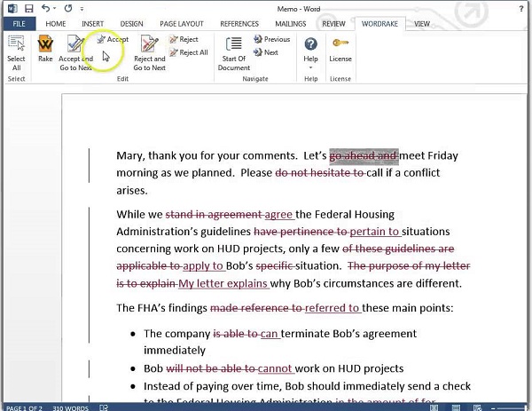Open the PAGE LAYOUT tab
This screenshot has width=532, height=411.
point(182,24)
